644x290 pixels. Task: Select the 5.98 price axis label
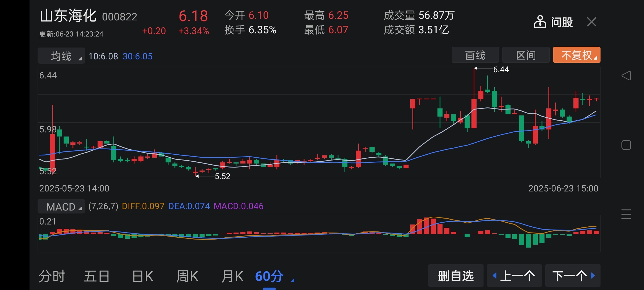click(x=48, y=129)
